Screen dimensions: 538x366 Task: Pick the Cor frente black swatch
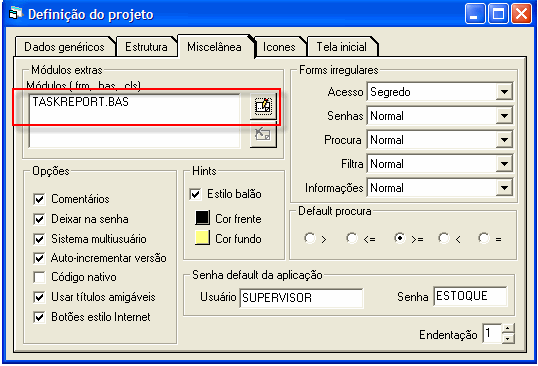[202, 218]
